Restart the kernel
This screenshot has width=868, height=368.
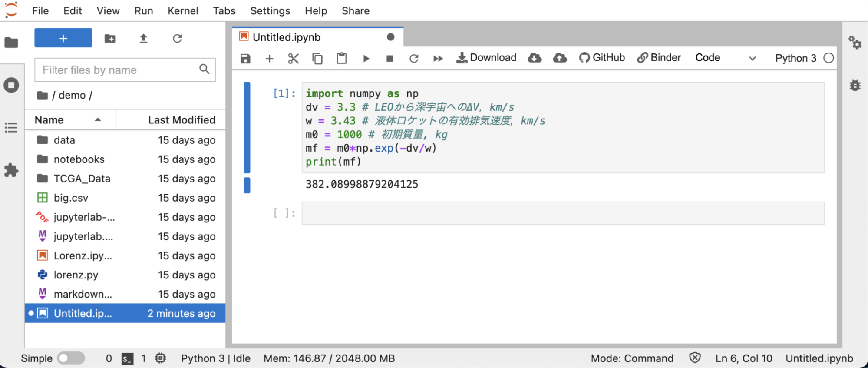pyautogui.click(x=414, y=58)
